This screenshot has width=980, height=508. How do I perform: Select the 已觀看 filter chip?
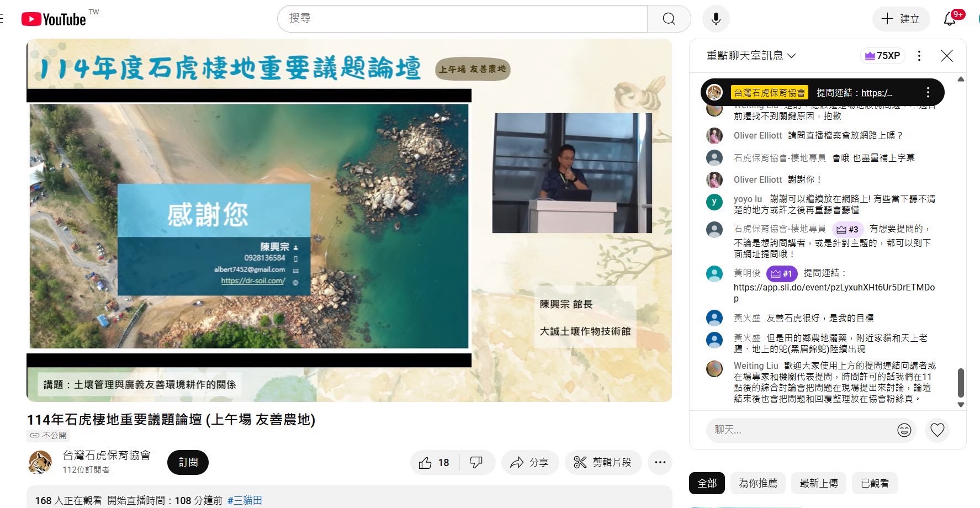pos(875,483)
